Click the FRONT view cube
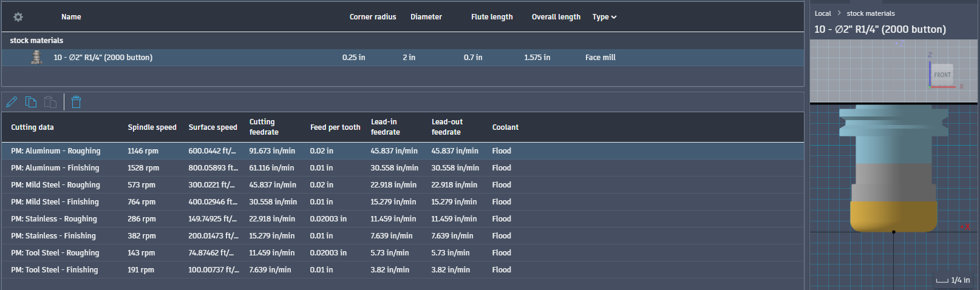 click(942, 75)
